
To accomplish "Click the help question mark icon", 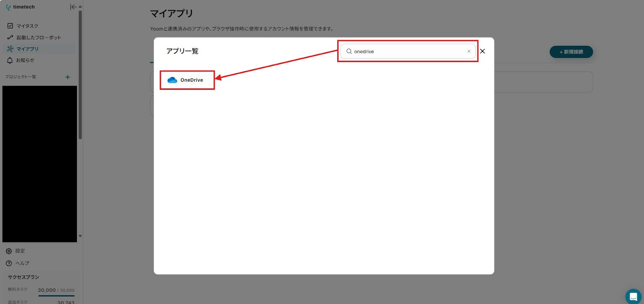I will coord(9,263).
